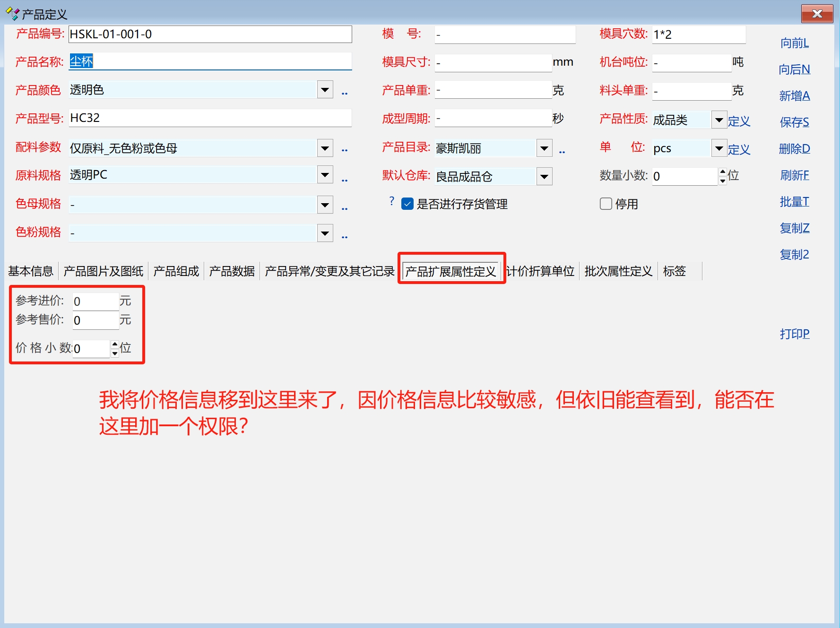Enable the 停用 checkbox
The width and height of the screenshot is (840, 628).
point(606,204)
